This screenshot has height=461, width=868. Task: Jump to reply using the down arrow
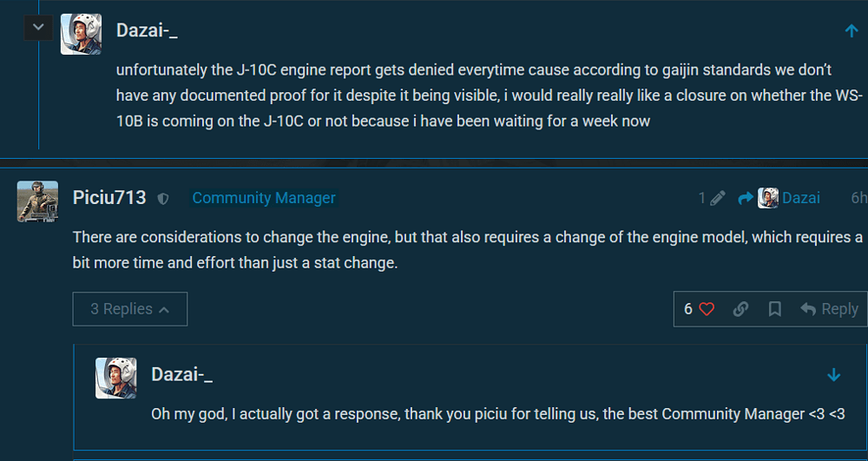point(834,375)
